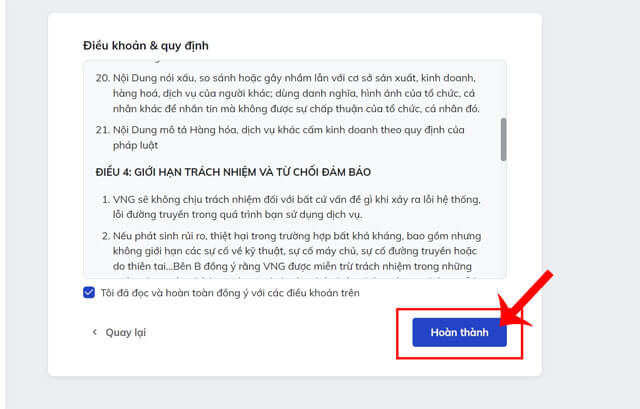
Task: Click clause 2 Nếu phát sinh rủi ro
Action: click(291, 252)
